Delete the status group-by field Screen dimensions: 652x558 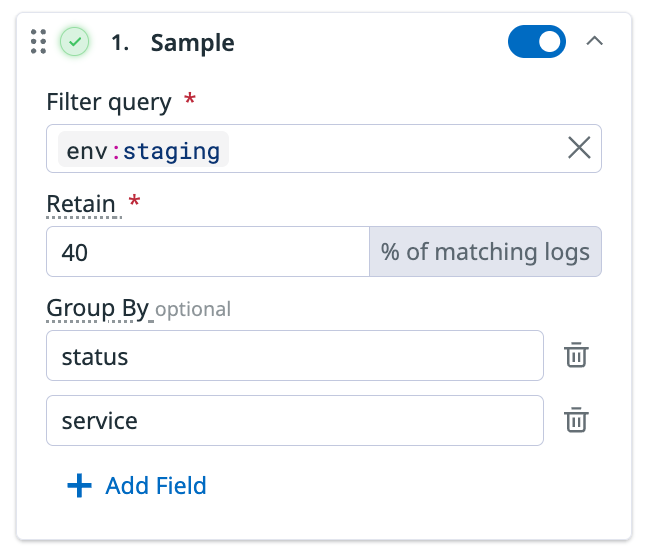click(576, 356)
